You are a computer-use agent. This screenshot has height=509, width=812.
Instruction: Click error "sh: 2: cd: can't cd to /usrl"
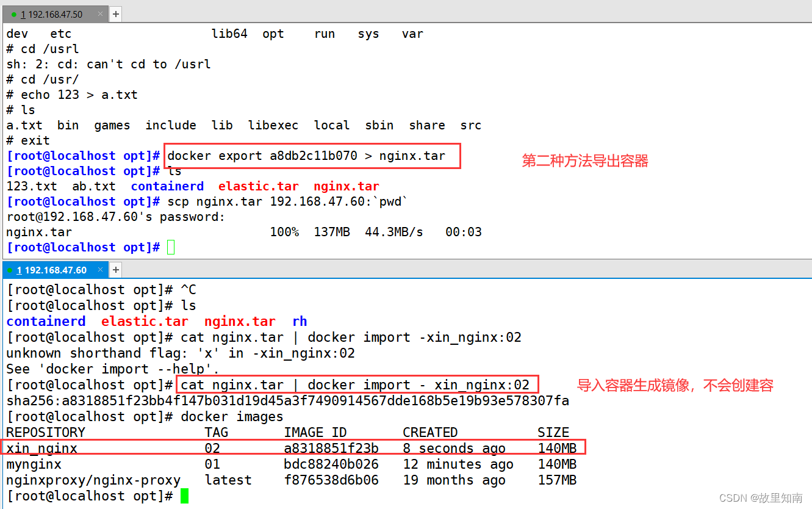[109, 64]
